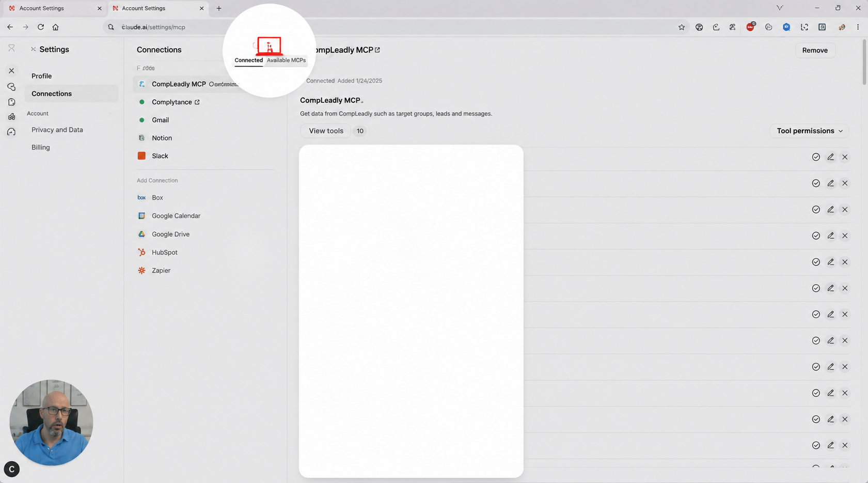868x483 pixels.
Task: Click the browser back arrow
Action: point(10,27)
